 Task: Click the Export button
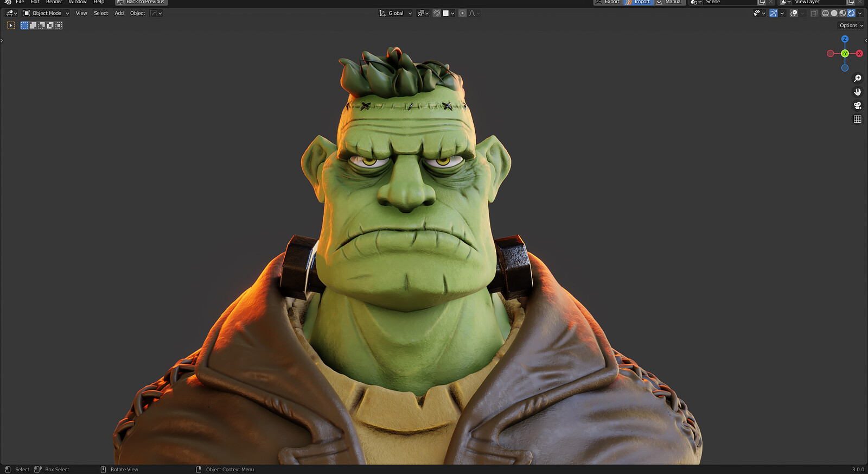[x=608, y=2]
